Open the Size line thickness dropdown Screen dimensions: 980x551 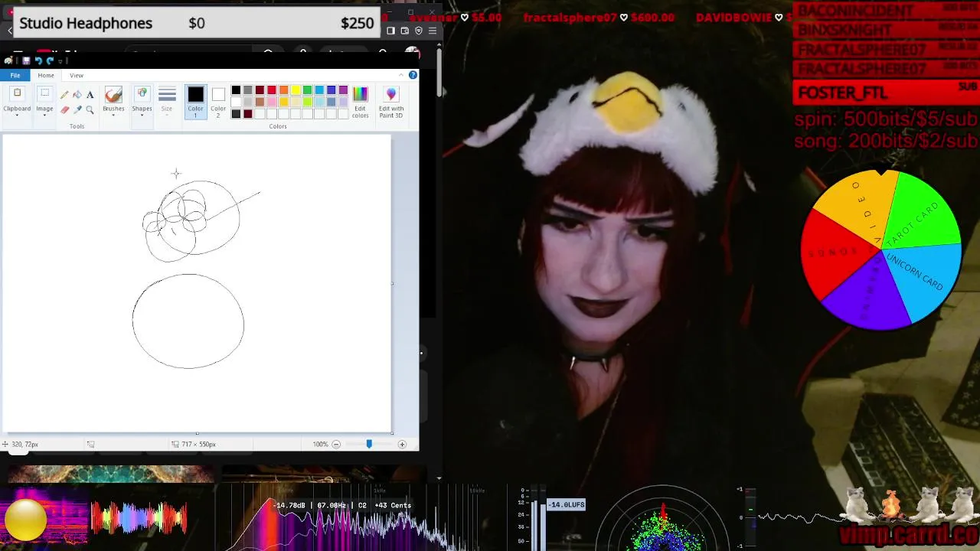tap(167, 99)
